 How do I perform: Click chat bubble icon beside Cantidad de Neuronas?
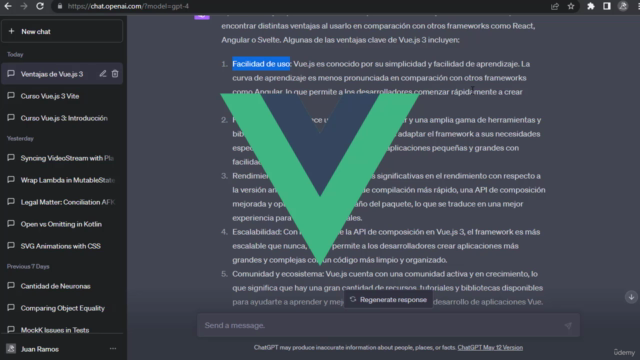point(11,286)
